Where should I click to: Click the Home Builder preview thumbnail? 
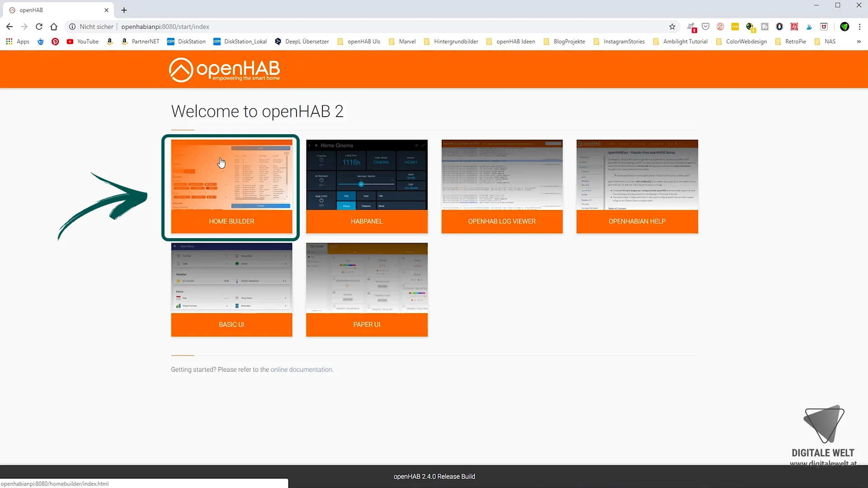coord(231,174)
